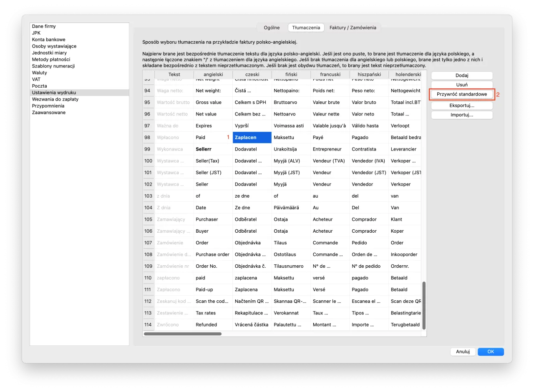Open Zaawansowane settings
The width and height of the screenshot is (534, 392).
tap(79, 113)
